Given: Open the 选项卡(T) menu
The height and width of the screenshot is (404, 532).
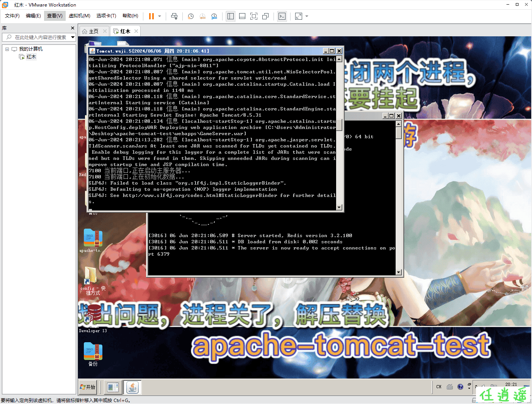Looking at the screenshot, I should (106, 16).
